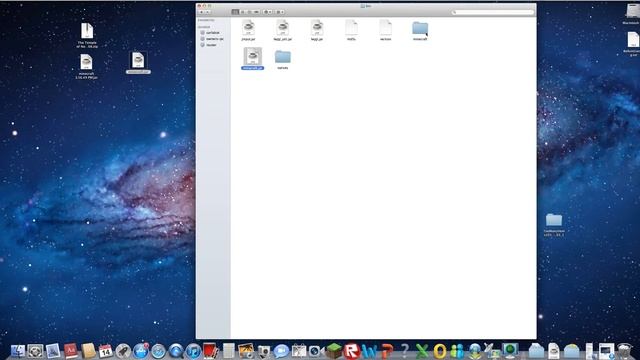Launch Safari from the Dock
The width and height of the screenshot is (640, 360).
click(x=158, y=351)
